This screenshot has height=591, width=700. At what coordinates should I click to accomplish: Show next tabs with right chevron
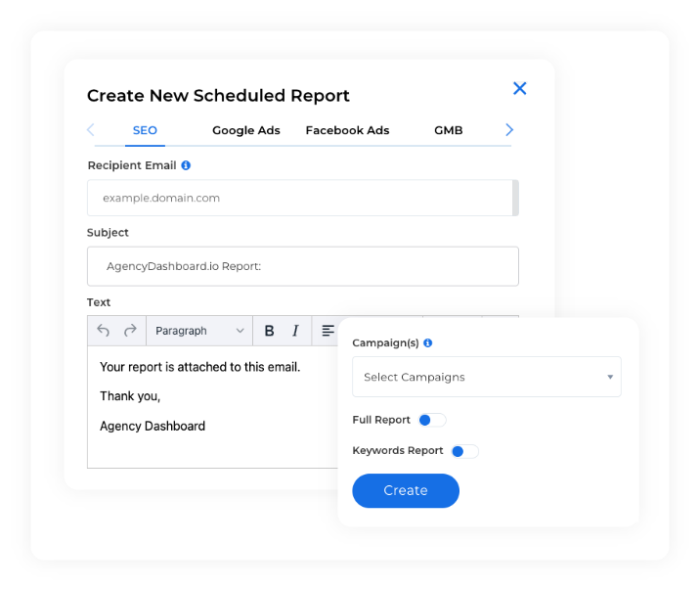click(509, 130)
